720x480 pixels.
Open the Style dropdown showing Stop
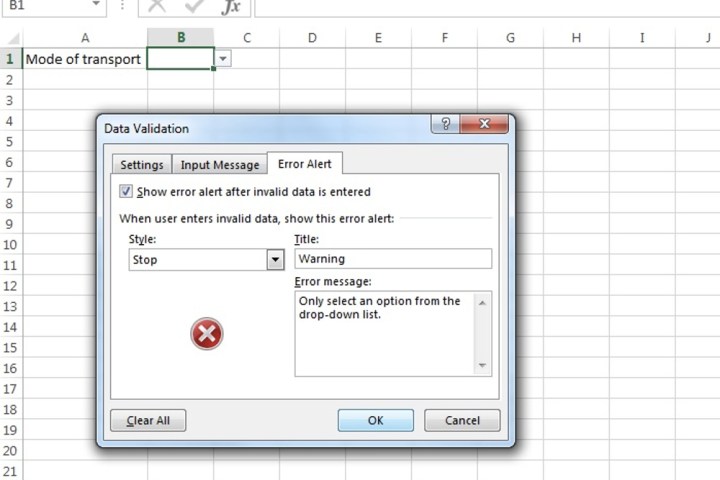(275, 260)
